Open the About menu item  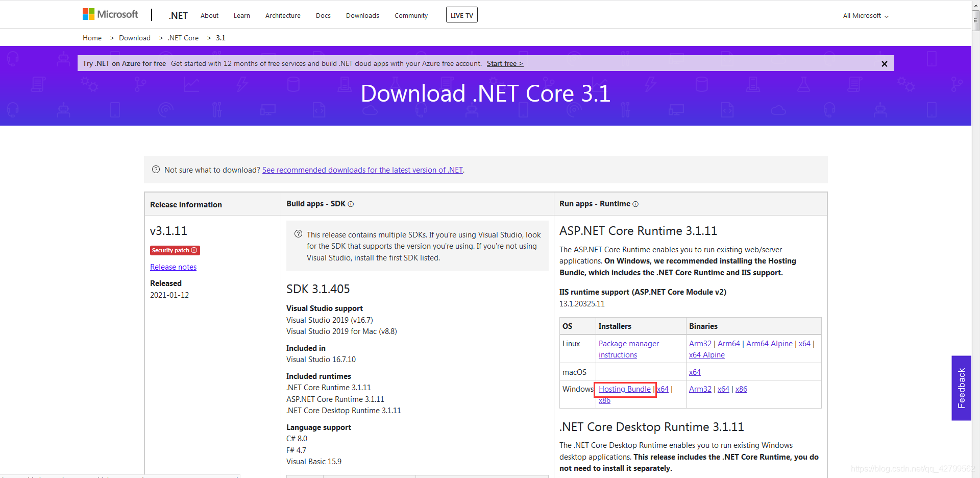[x=209, y=16]
